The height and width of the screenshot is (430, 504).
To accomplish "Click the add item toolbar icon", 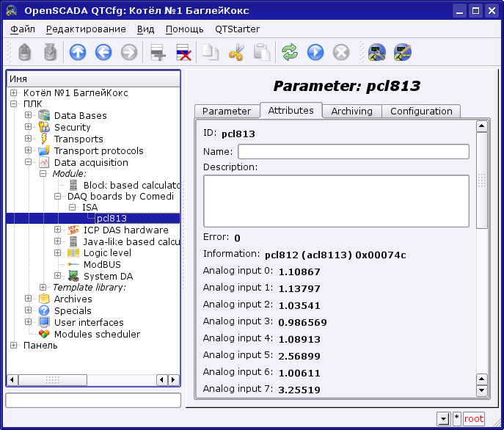I will point(157,52).
